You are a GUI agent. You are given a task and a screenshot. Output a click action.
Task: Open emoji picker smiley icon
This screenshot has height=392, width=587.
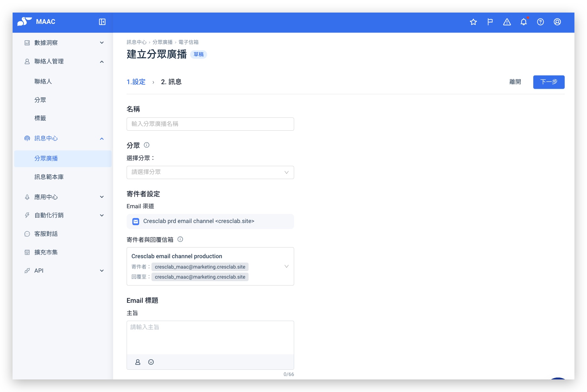click(151, 362)
